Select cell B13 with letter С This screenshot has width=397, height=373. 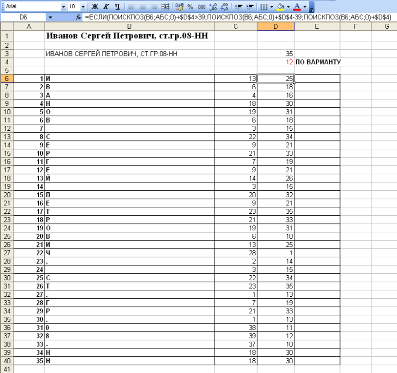click(x=129, y=137)
